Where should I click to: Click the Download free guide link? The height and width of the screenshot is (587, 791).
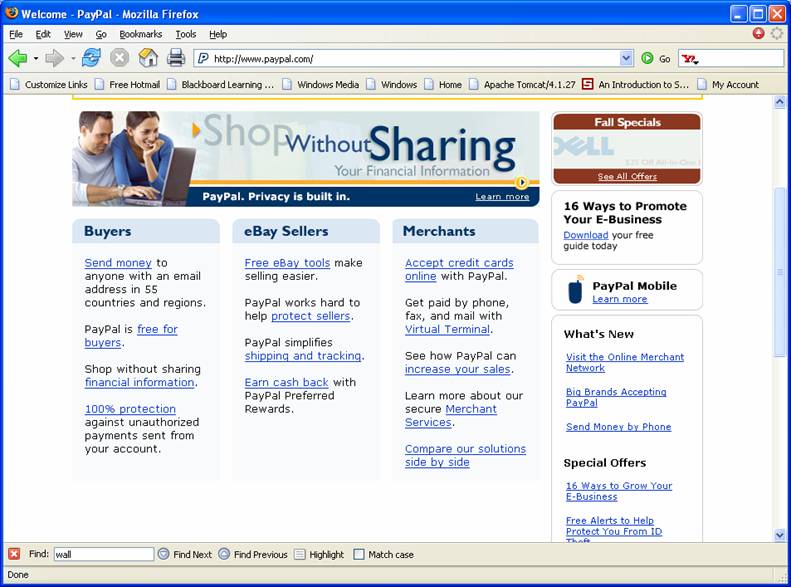pyautogui.click(x=586, y=235)
